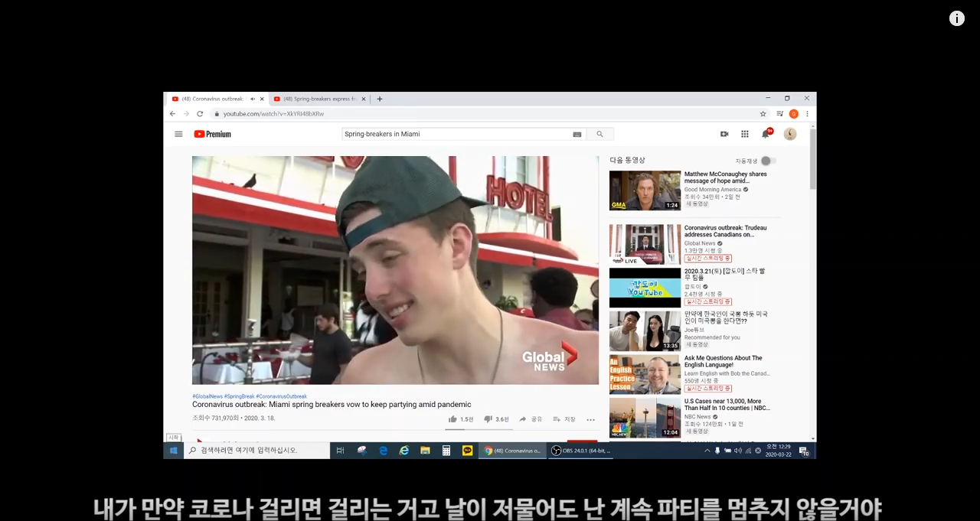Open the YouTube hamburger guide menu
Viewport: 980px width, 521px height.
[x=178, y=134]
